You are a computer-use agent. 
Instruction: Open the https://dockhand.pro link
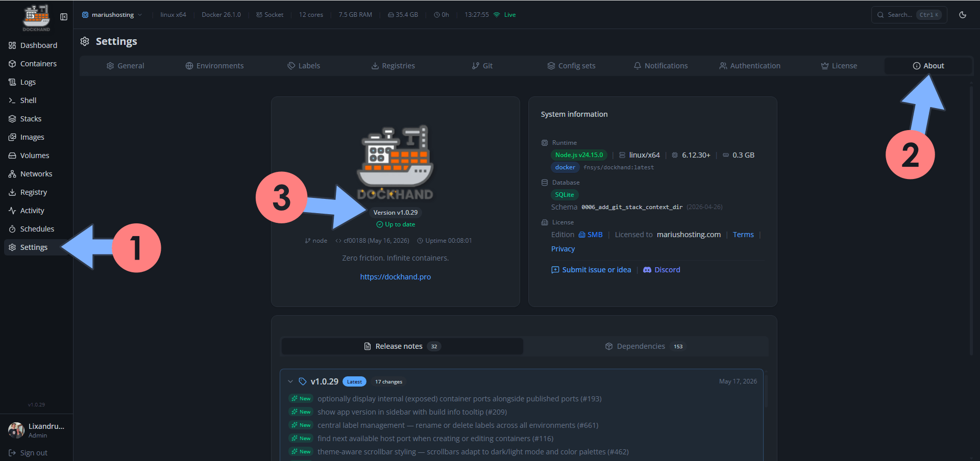[x=396, y=277]
